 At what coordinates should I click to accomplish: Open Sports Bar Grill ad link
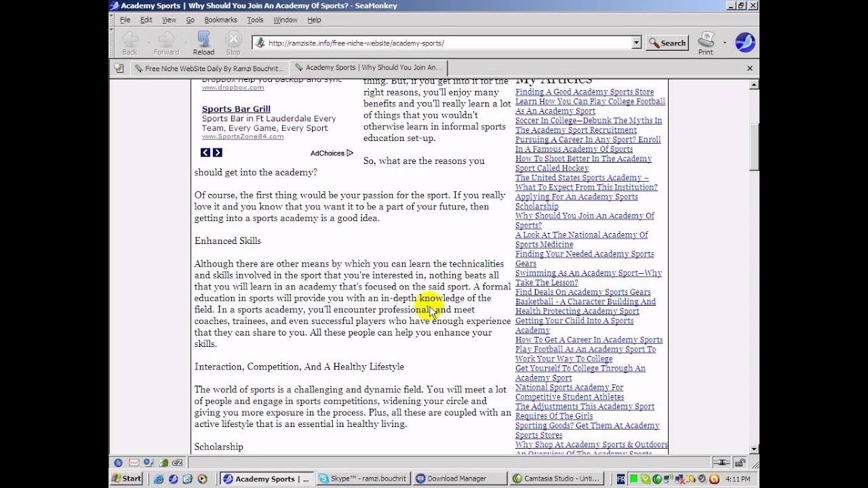236,109
